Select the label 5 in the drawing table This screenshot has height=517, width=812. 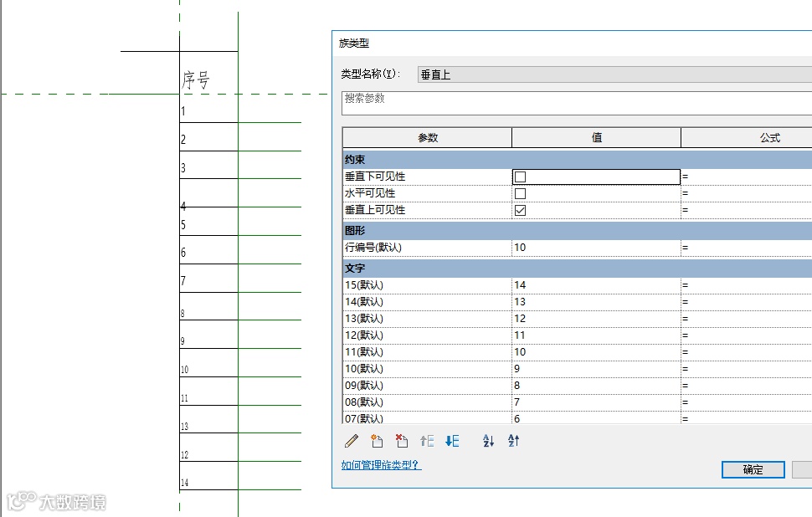point(182,225)
